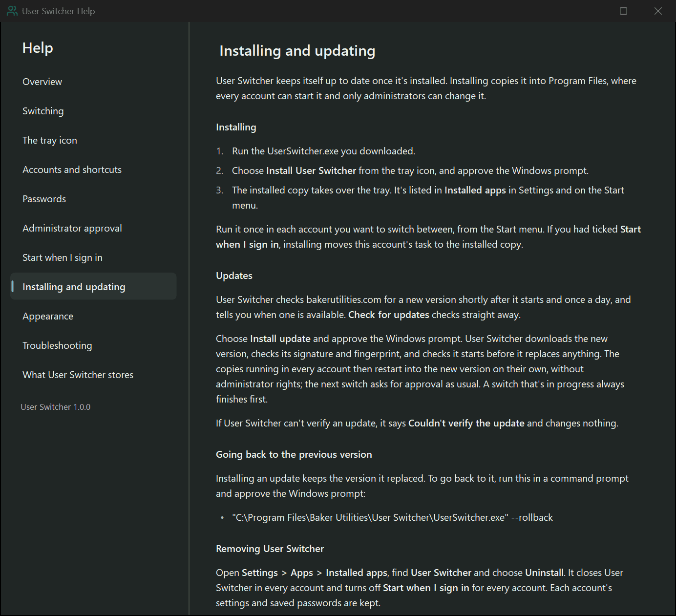Click step 1 Run the UserSwitcher.exe text
Screen dimensions: 676x616
click(323, 151)
